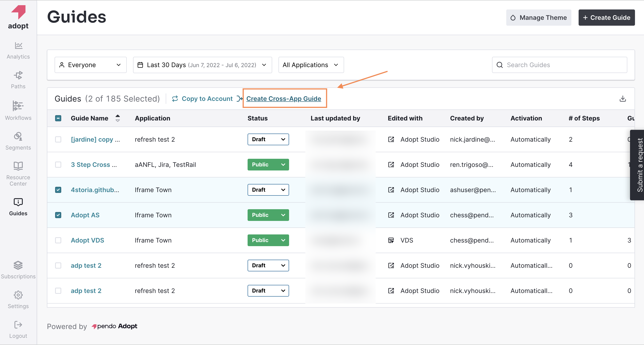This screenshot has height=345, width=644.
Task: Open the 3 Step Cross guide link
Action: (94, 165)
